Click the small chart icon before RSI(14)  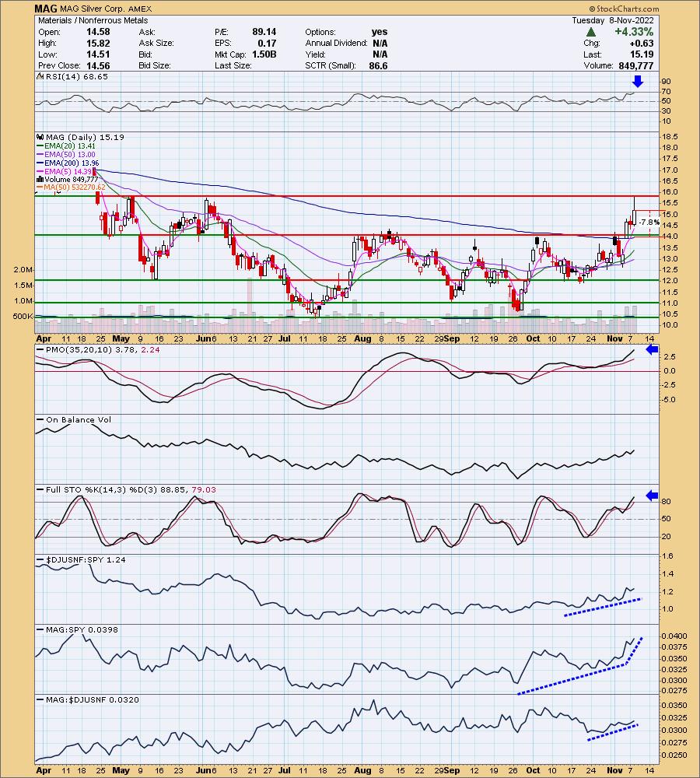tap(40, 77)
